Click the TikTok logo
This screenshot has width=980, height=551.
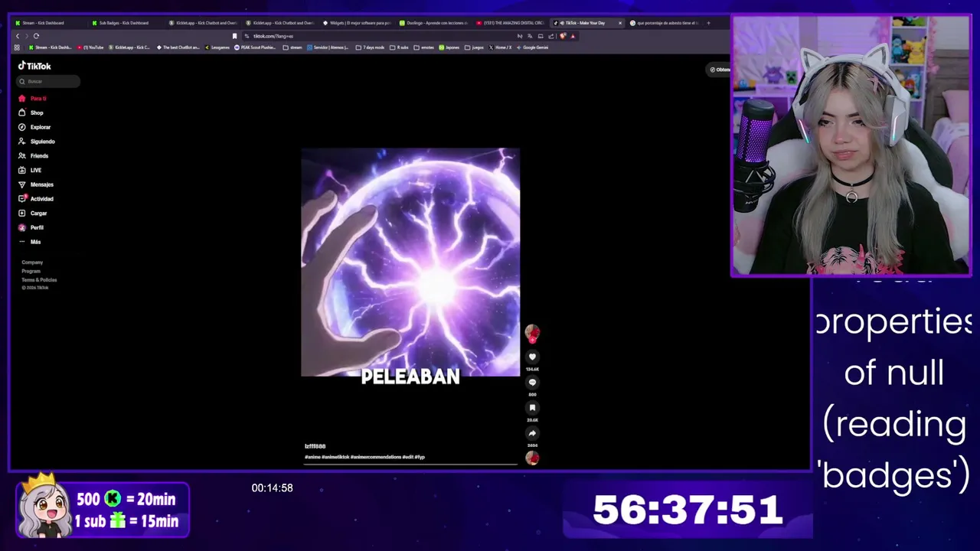point(34,66)
